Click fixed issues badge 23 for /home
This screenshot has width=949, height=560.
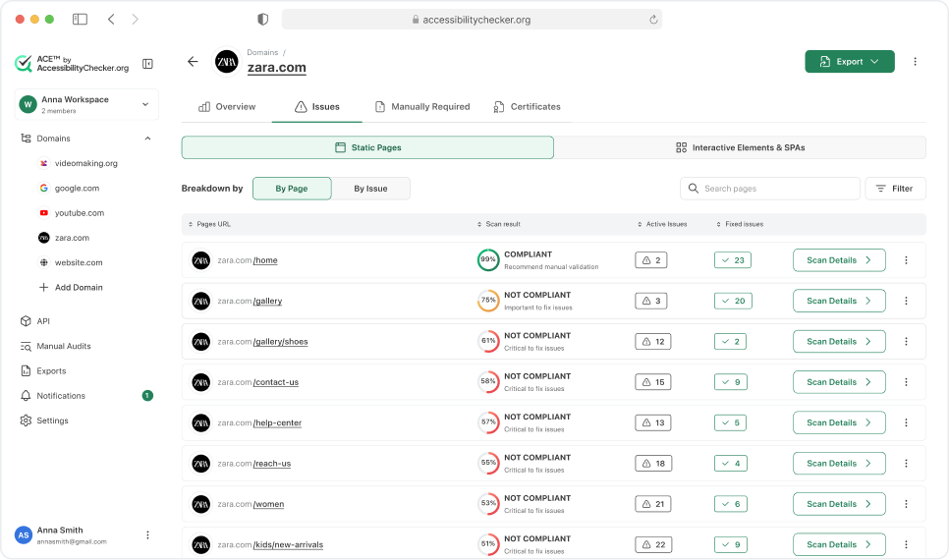point(733,260)
